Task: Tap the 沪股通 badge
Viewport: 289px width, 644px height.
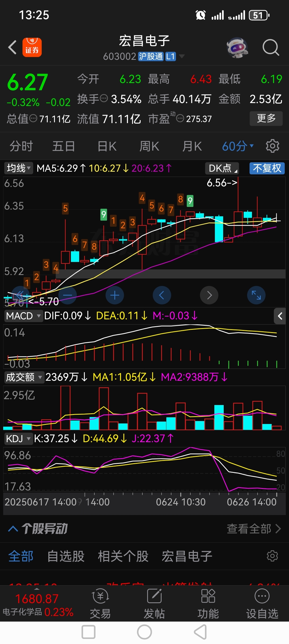Action: 151,56
